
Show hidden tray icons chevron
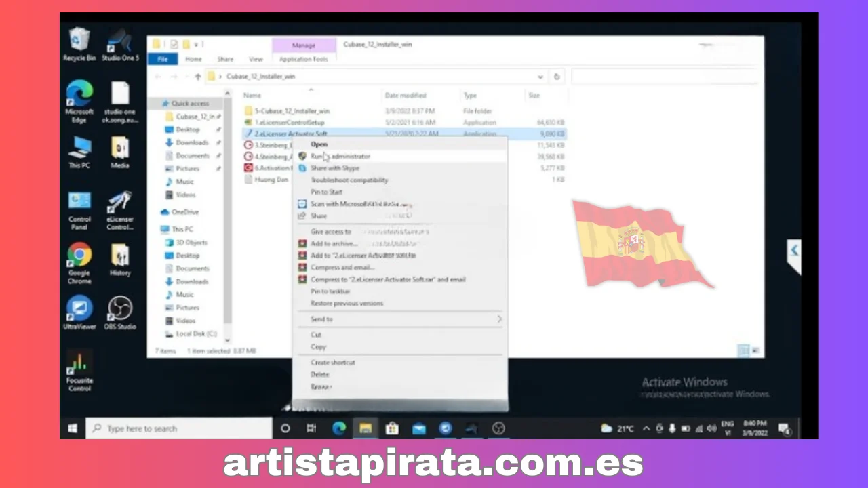point(646,428)
